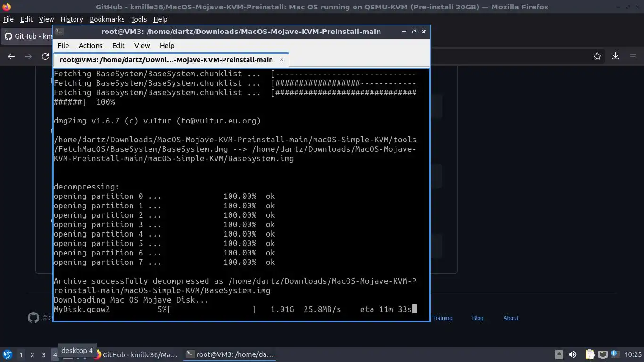Click the dmg2img v1.6.7 version line
This screenshot has width=644, height=362.
157,121
